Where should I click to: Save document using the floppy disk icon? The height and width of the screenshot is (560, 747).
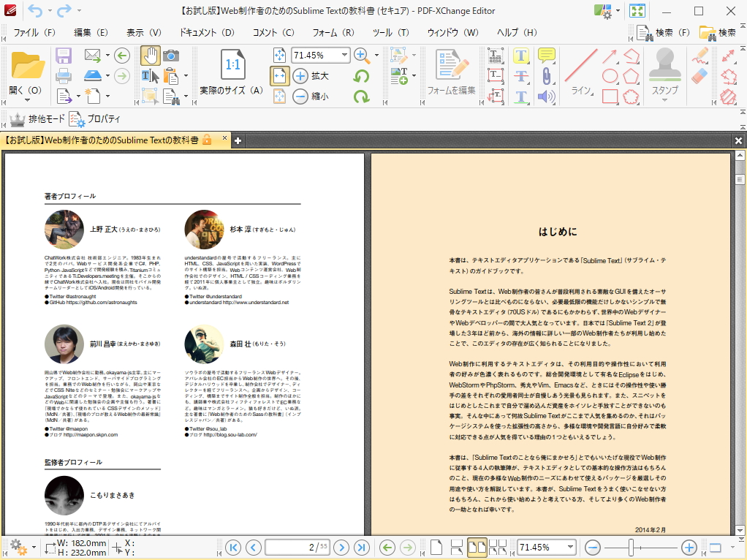click(64, 56)
